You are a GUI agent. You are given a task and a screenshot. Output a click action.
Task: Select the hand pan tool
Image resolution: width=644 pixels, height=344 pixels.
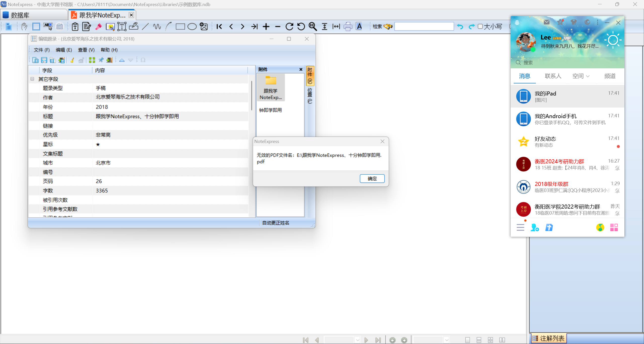point(24,26)
